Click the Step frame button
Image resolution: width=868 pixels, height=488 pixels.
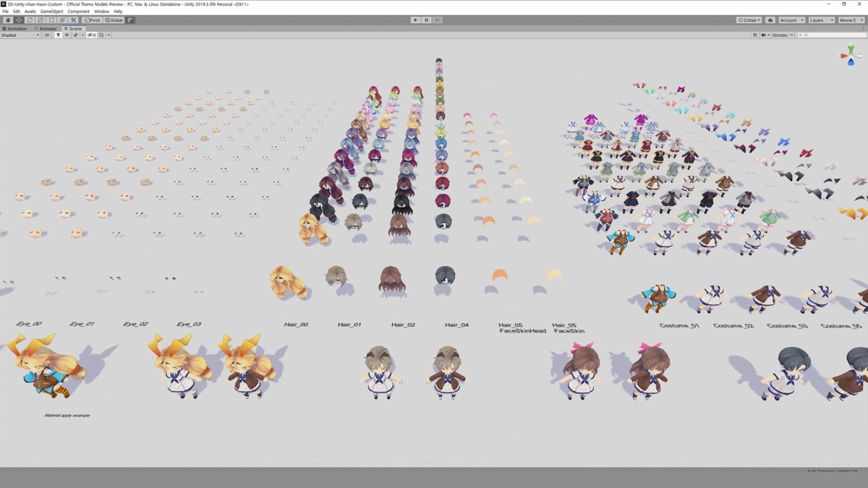tap(437, 20)
